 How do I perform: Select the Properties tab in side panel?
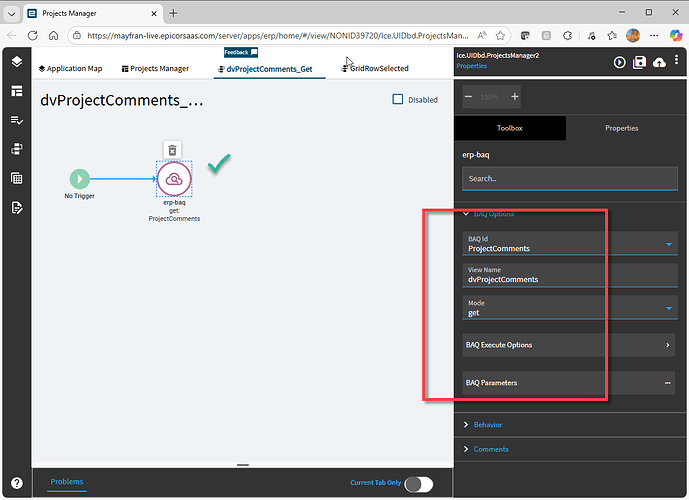coord(621,128)
